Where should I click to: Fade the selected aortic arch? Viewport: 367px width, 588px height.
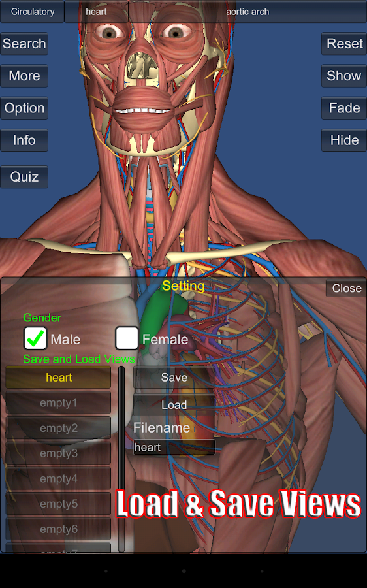click(x=344, y=108)
